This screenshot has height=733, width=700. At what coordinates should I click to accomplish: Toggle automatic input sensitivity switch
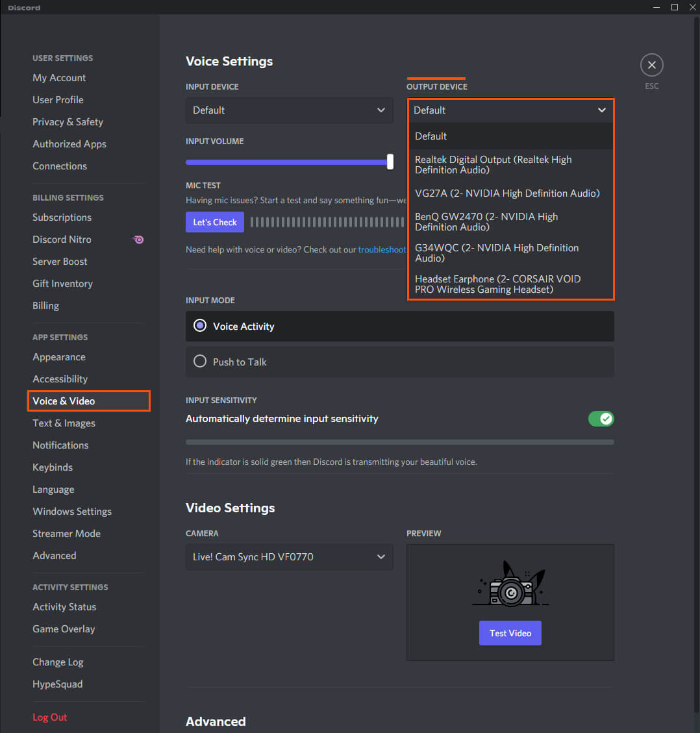coord(601,419)
